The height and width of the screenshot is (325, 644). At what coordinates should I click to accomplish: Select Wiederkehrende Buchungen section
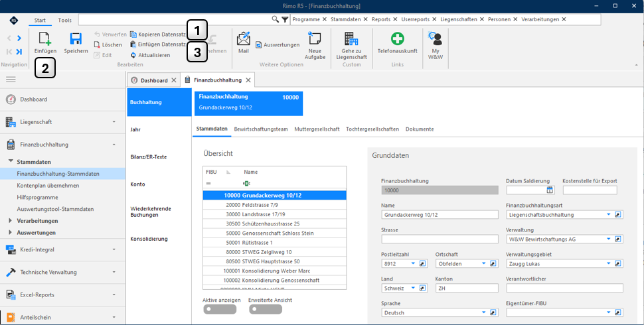tap(159, 212)
